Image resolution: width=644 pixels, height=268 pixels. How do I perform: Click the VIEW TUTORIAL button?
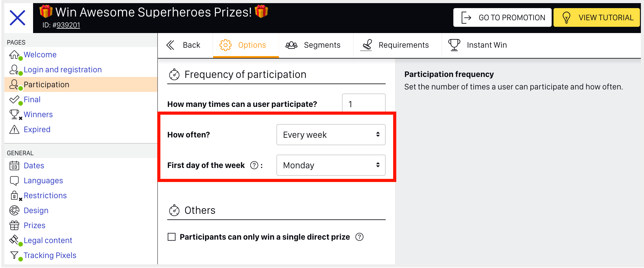tap(597, 17)
